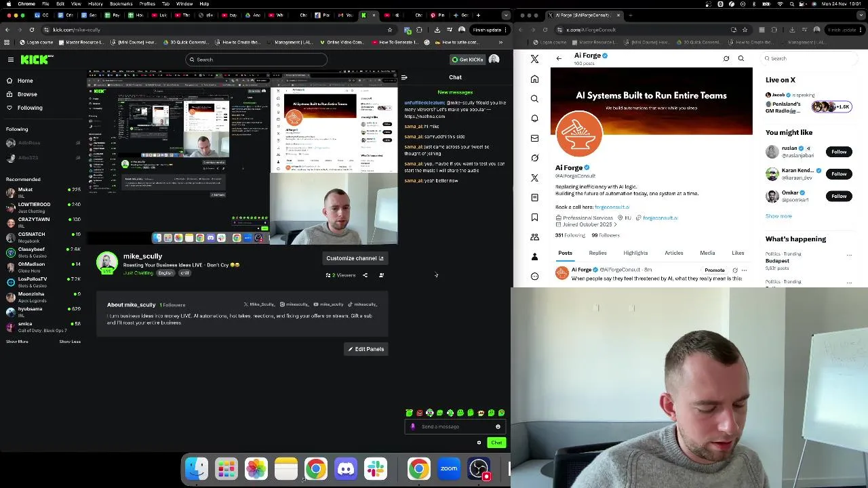Viewport: 868px width, 488px height.
Task: Open X Communities people icon
Action: [534, 237]
